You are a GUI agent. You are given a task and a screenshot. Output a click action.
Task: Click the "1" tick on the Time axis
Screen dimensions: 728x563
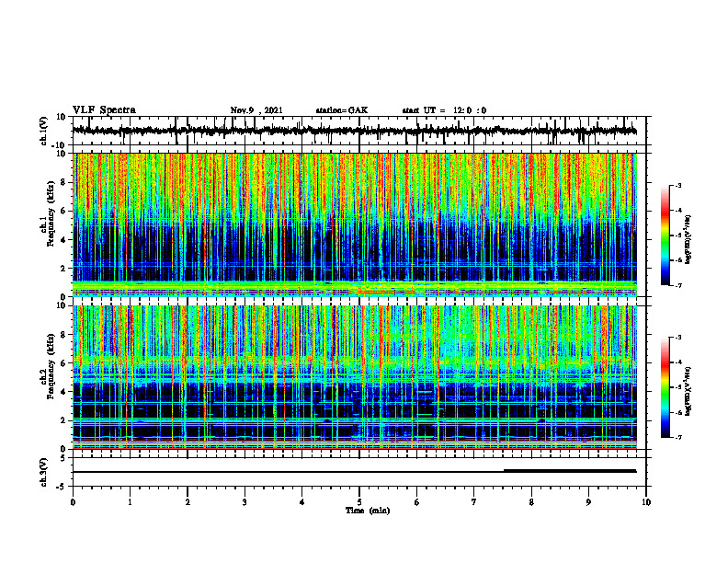click(x=131, y=502)
